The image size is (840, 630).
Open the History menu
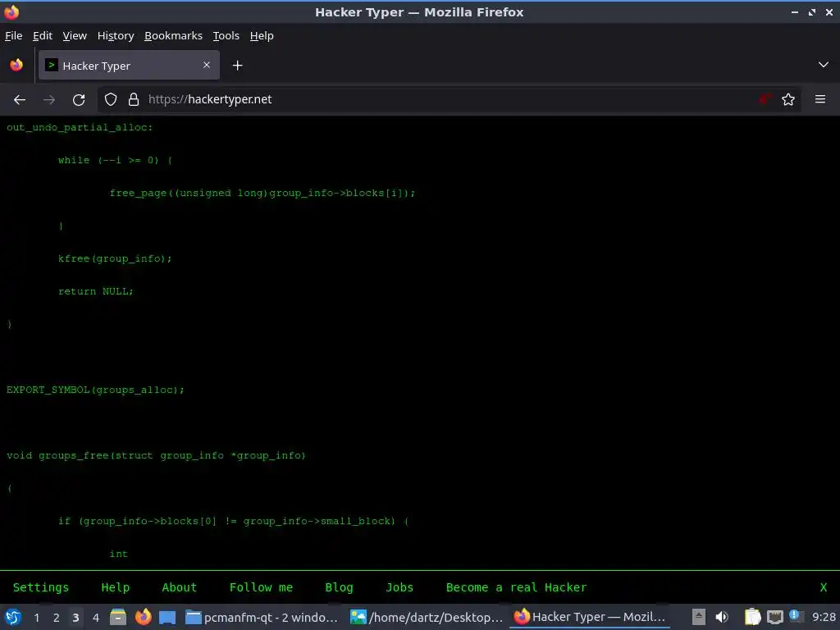point(115,35)
